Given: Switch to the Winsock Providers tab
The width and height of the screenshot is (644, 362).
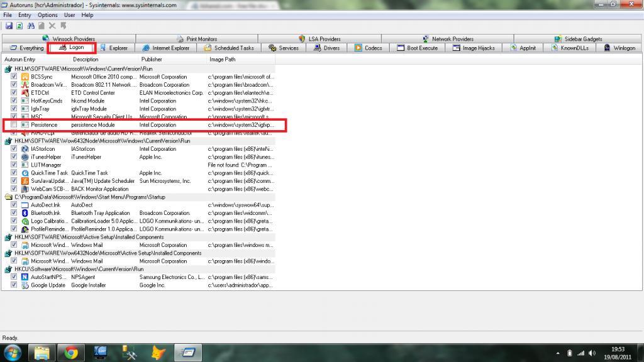Looking at the screenshot, I should tap(69, 39).
